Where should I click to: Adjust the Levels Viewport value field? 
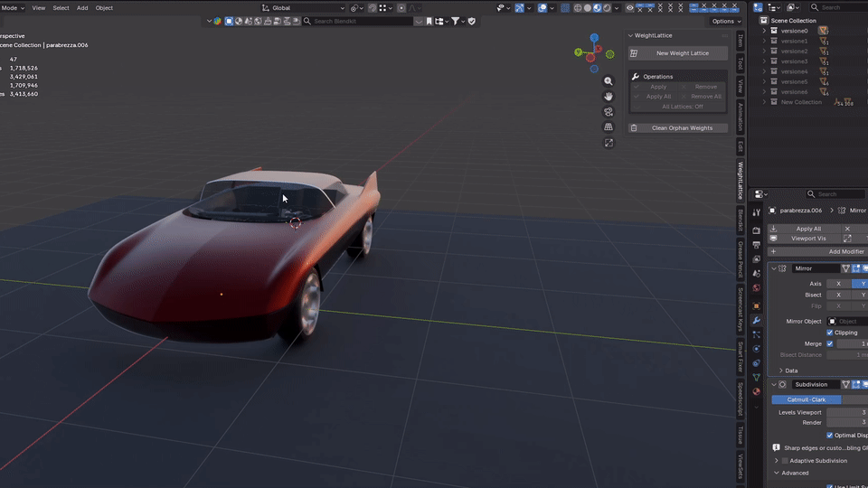847,412
